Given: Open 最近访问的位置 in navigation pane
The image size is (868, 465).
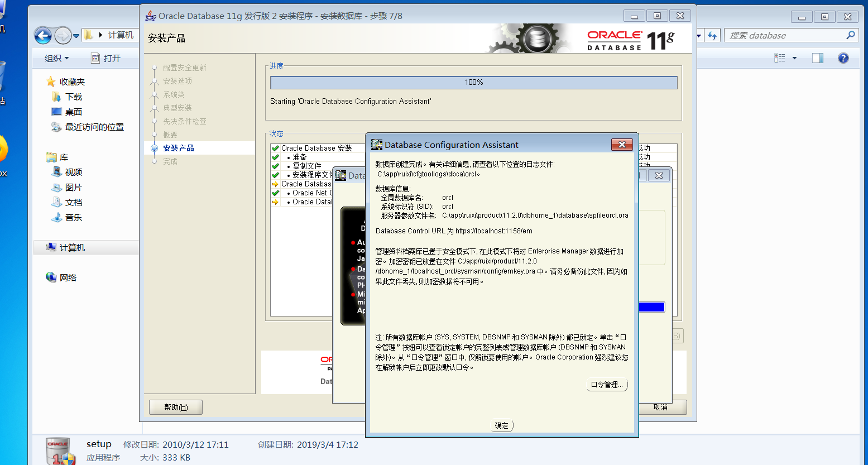Looking at the screenshot, I should point(94,127).
